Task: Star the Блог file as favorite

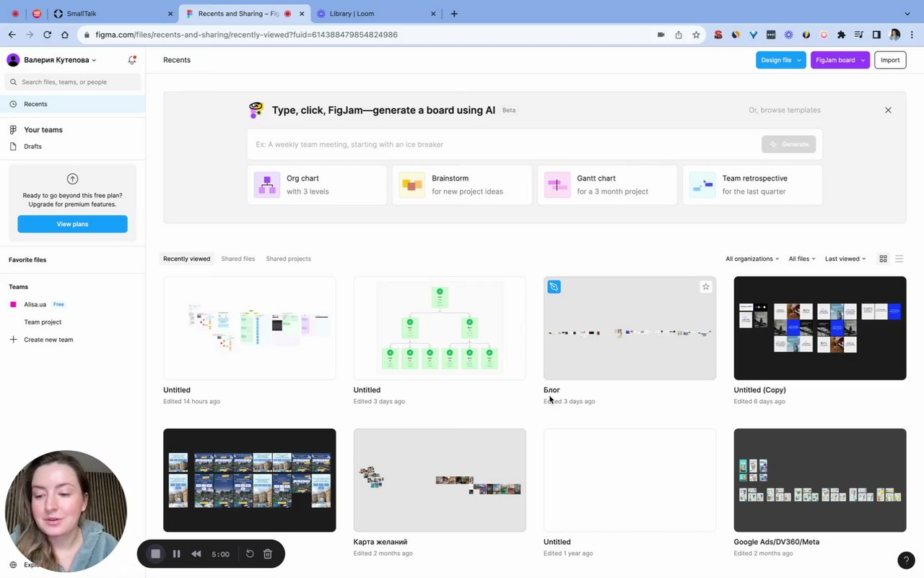Action: tap(705, 287)
